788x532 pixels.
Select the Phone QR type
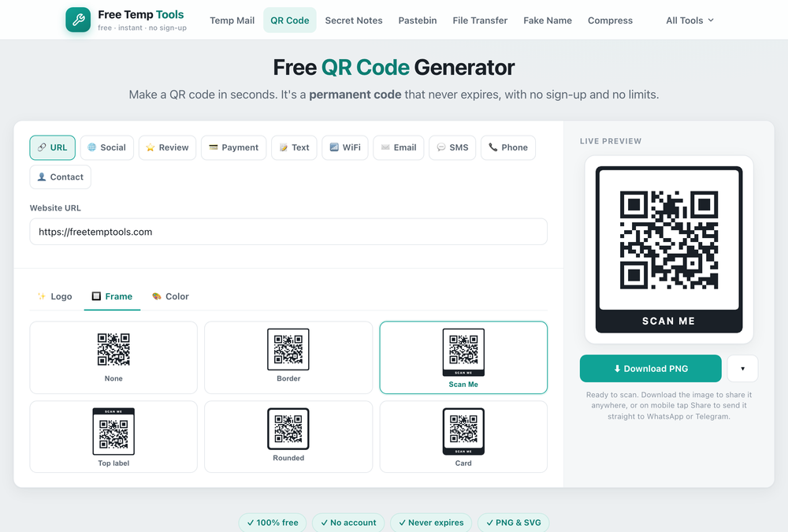(508, 147)
